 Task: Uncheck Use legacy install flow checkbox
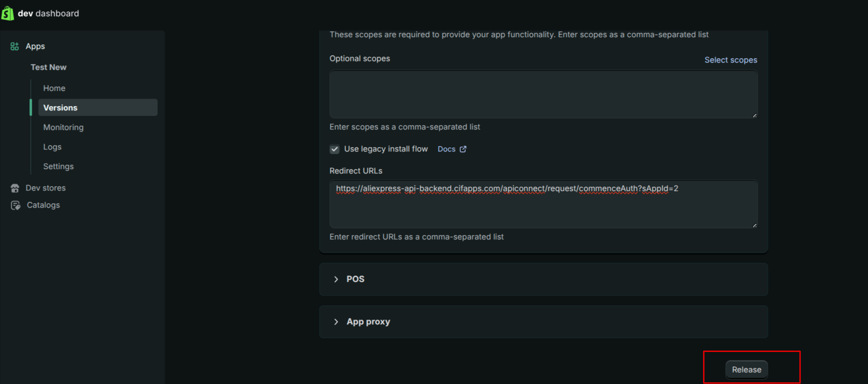point(334,149)
